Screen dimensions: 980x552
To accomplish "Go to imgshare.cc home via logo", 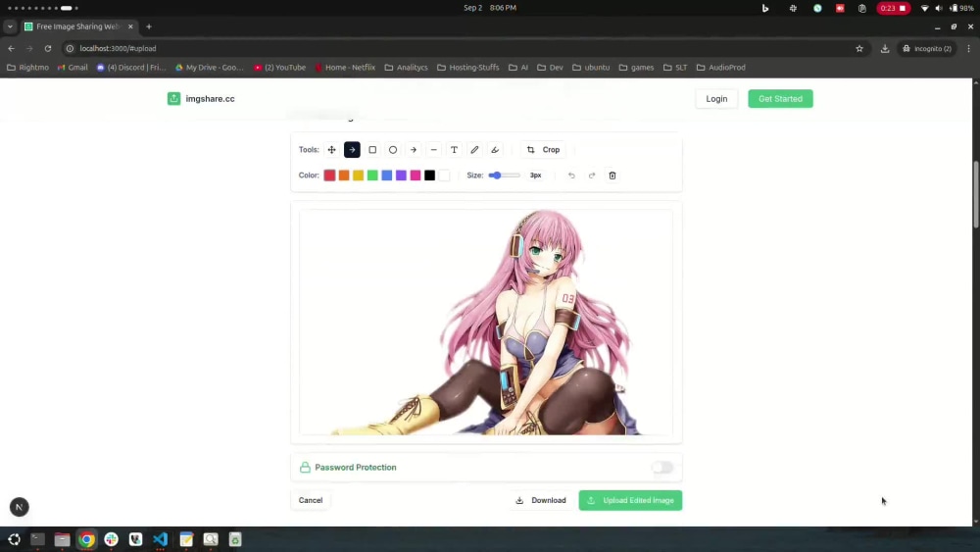I will point(201,99).
